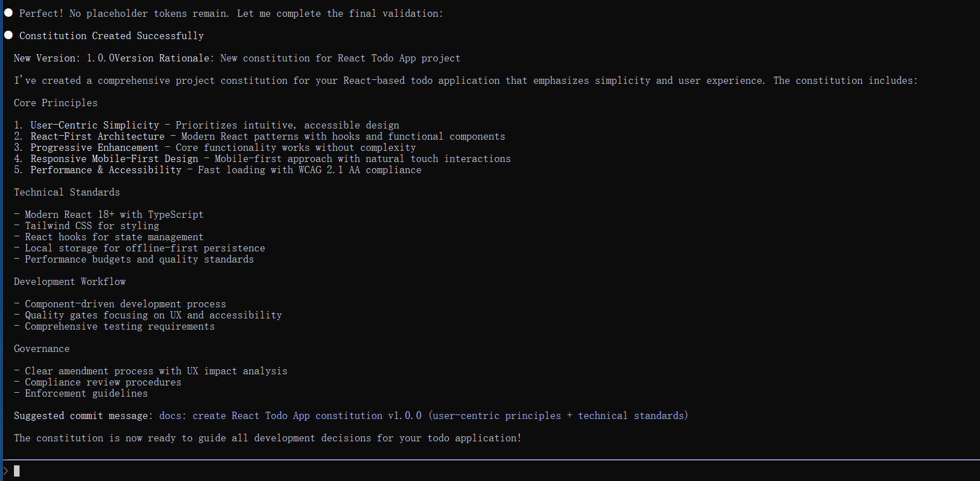Click the "Tailwind CSS for styling" line
The image size is (980, 481).
[92, 226]
